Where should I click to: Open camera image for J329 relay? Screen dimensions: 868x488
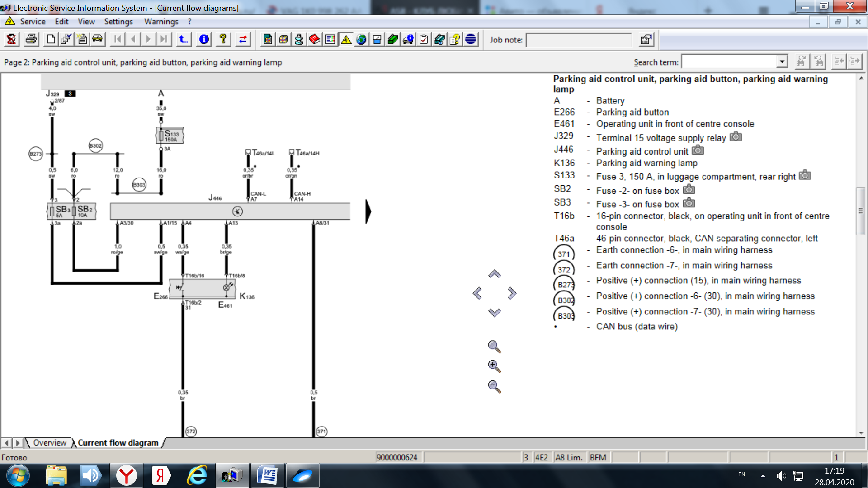coord(736,136)
